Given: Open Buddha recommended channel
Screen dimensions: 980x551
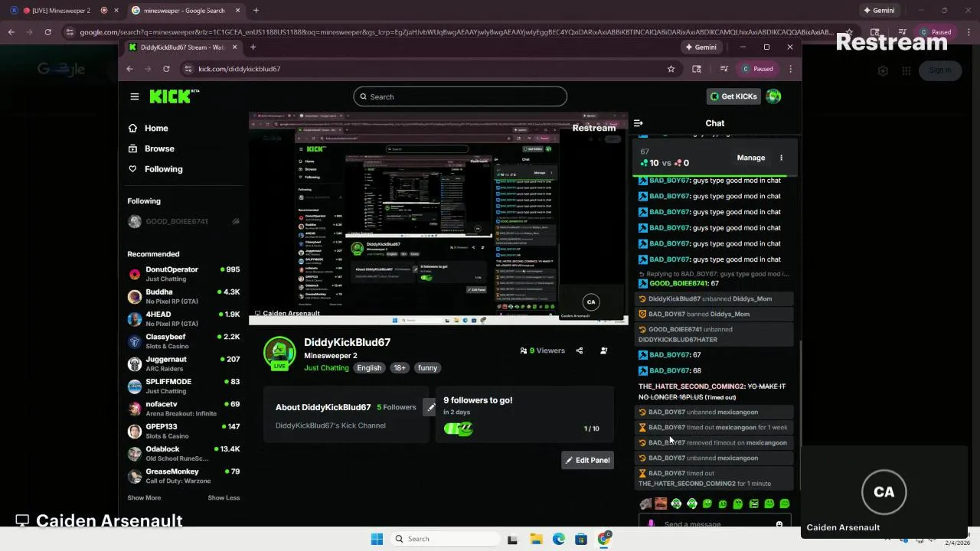Looking at the screenshot, I should tap(184, 296).
